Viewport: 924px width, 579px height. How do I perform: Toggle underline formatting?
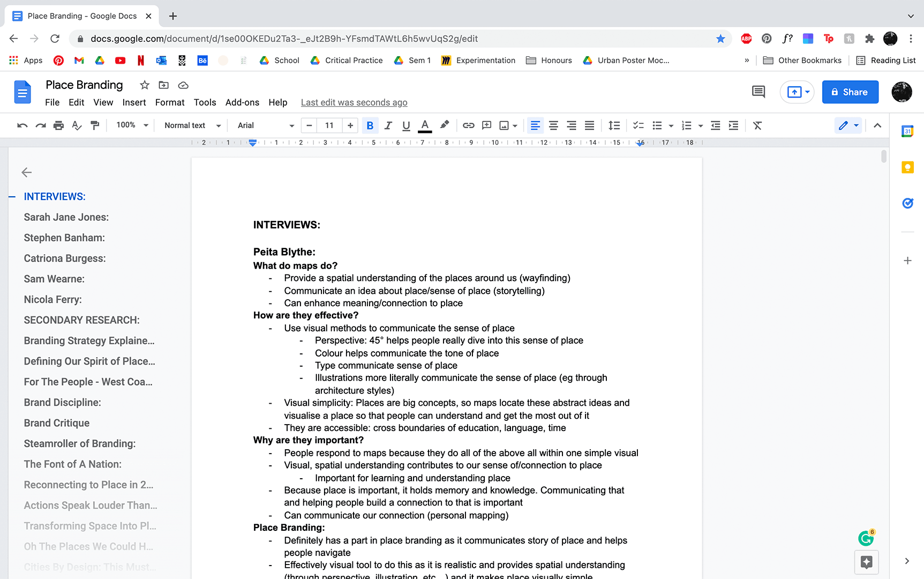point(406,125)
